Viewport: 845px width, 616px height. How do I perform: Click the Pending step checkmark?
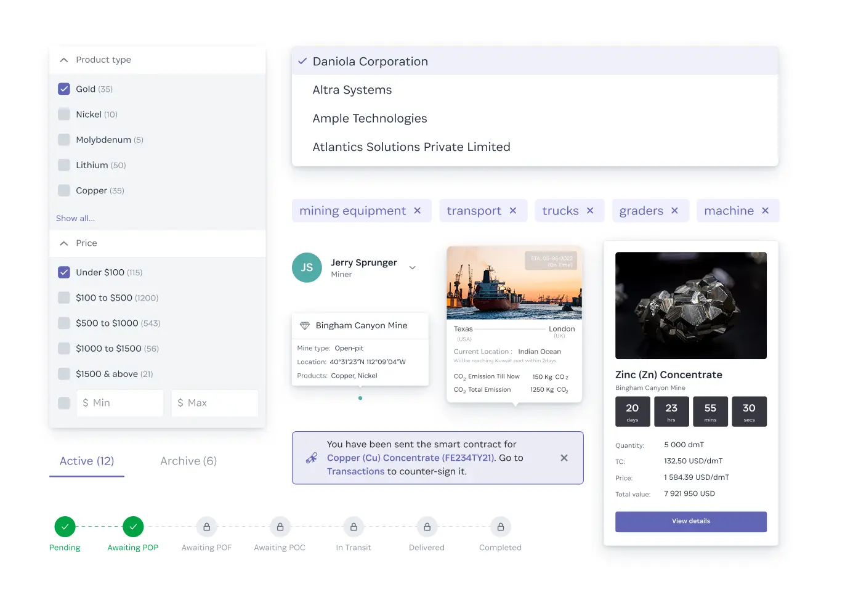[65, 527]
